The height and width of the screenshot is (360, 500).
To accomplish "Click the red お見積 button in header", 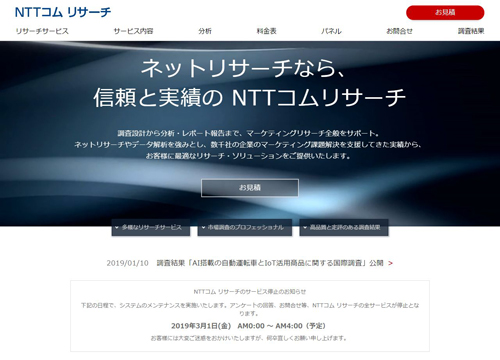I will pos(445,13).
